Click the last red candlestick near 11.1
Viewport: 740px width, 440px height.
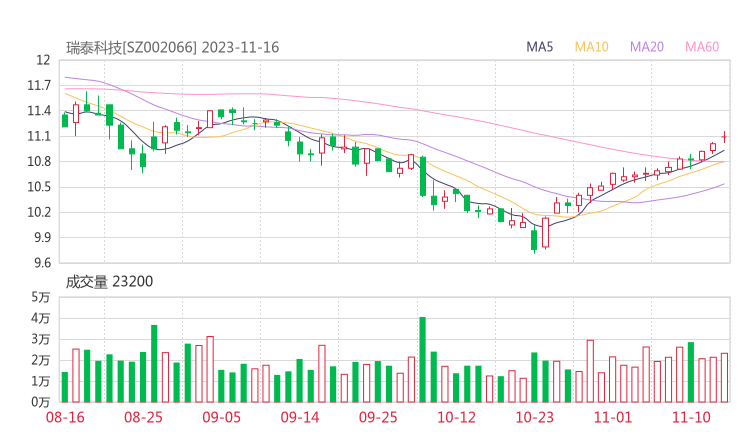coord(724,137)
